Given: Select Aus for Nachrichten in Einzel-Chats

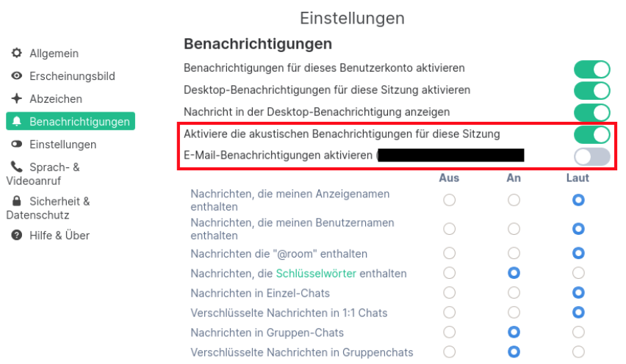Looking at the screenshot, I should [x=450, y=293].
